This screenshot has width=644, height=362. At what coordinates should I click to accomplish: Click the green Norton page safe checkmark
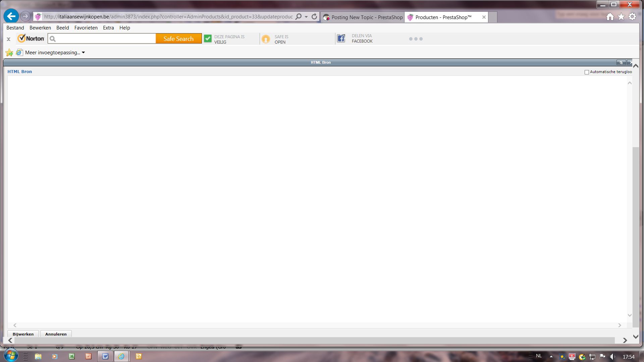(x=208, y=39)
